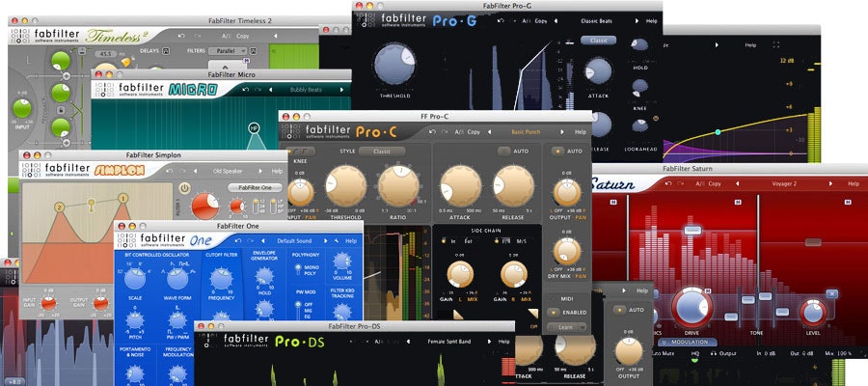This screenshot has height=386, width=868.
Task: Click filter point 2 in Simplon display
Action: tap(58, 207)
